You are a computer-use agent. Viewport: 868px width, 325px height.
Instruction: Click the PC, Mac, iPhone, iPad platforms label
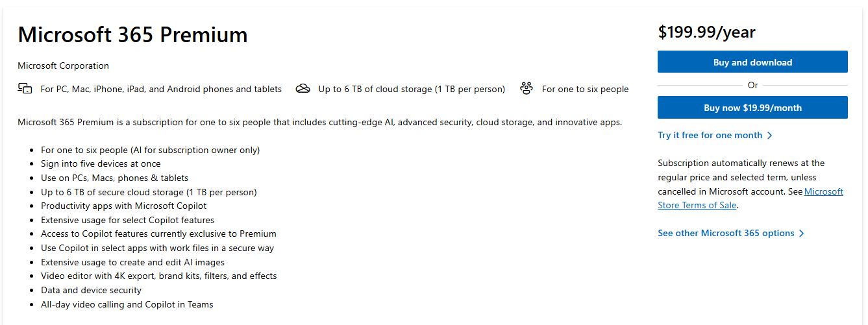click(x=161, y=89)
